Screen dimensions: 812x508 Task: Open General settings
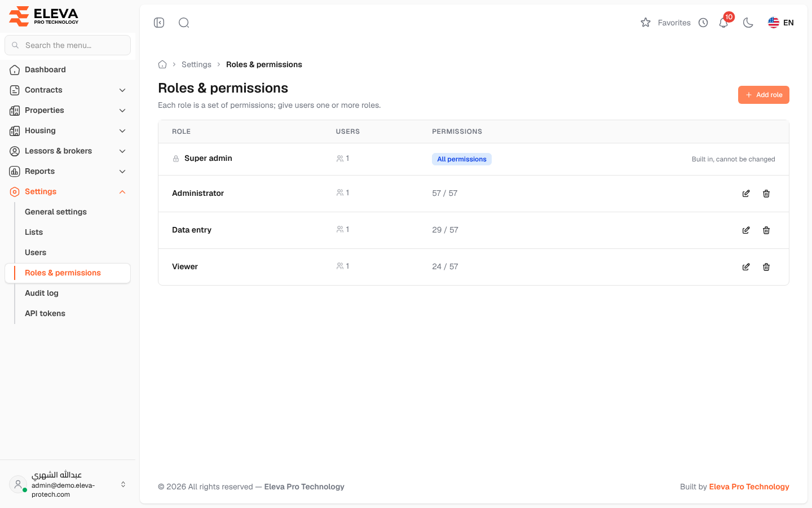(56, 212)
